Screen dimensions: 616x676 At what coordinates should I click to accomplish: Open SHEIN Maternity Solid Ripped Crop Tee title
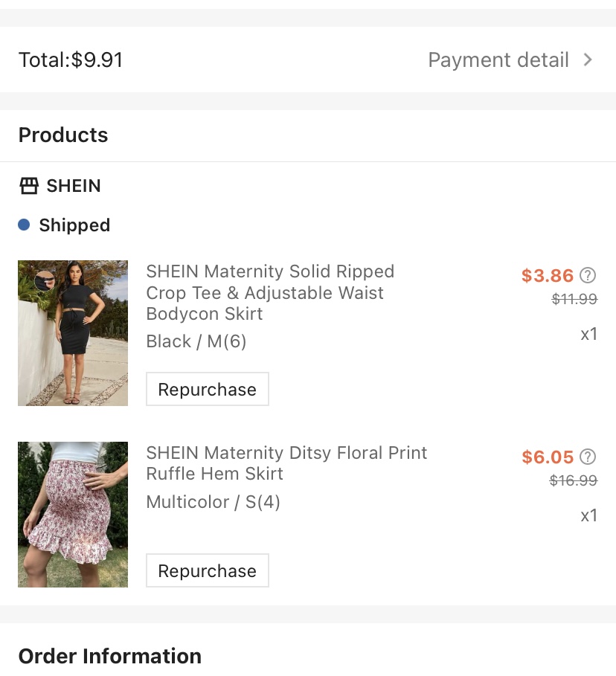[x=270, y=292]
